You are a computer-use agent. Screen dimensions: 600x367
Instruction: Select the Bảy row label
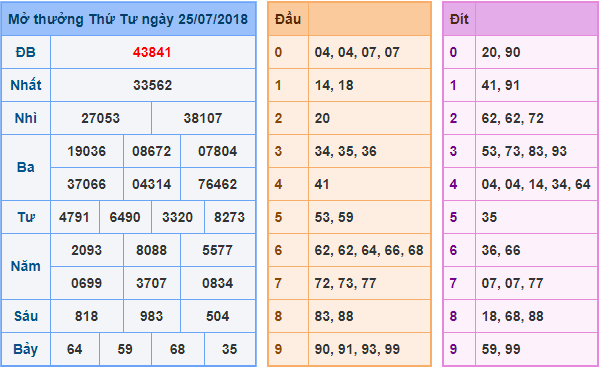tap(26, 349)
